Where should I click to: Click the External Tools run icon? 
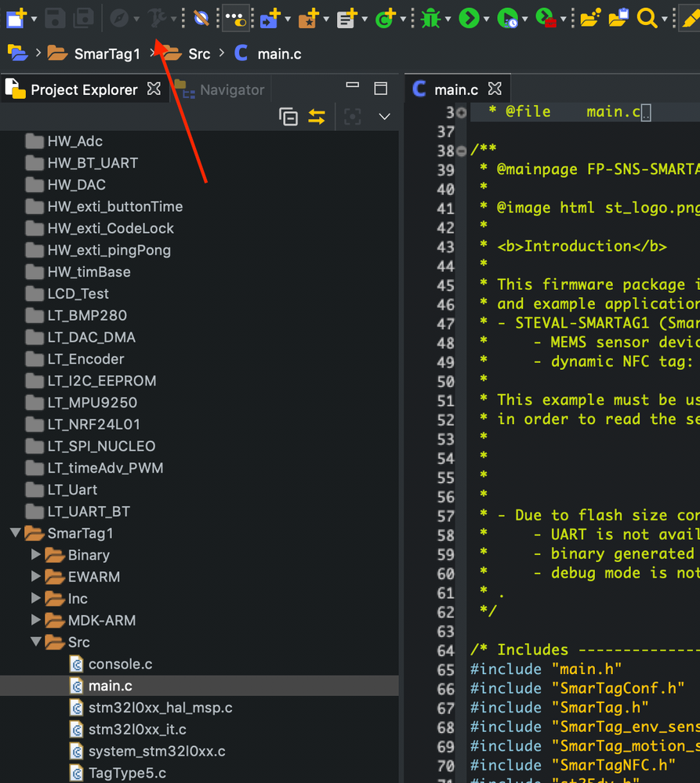pos(546,19)
